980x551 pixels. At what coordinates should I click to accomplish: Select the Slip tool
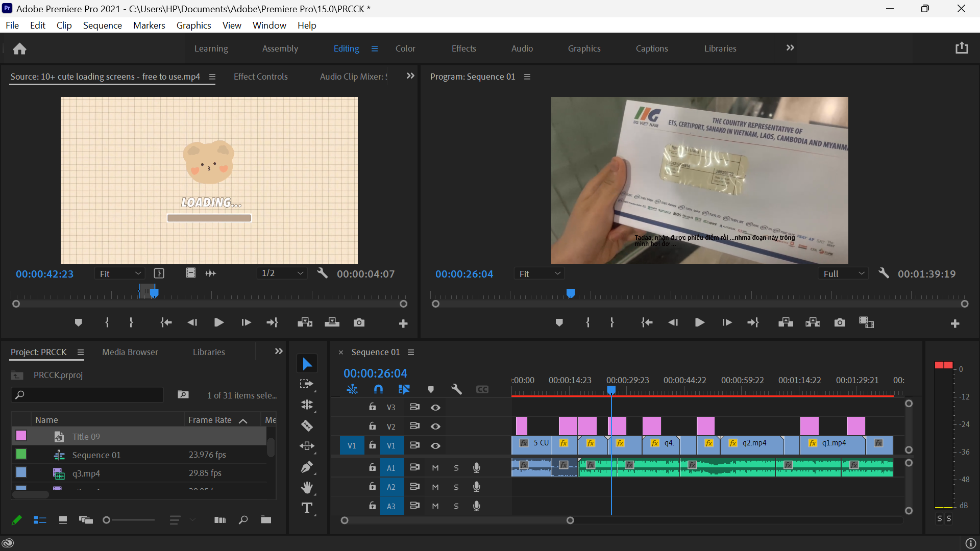[307, 446]
